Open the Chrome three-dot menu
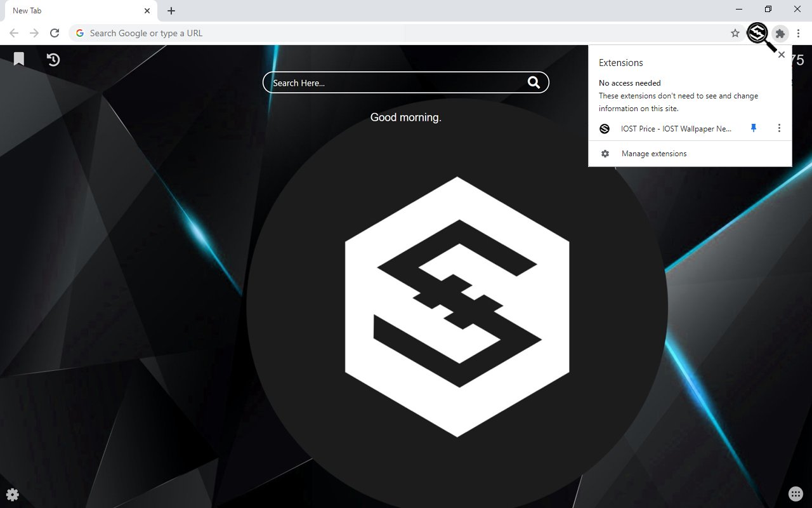The width and height of the screenshot is (812, 508). point(798,33)
